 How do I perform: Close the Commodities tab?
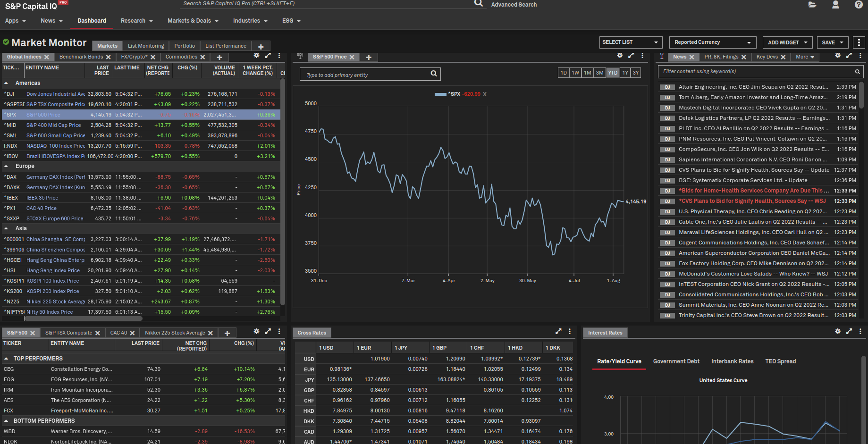[202, 57]
